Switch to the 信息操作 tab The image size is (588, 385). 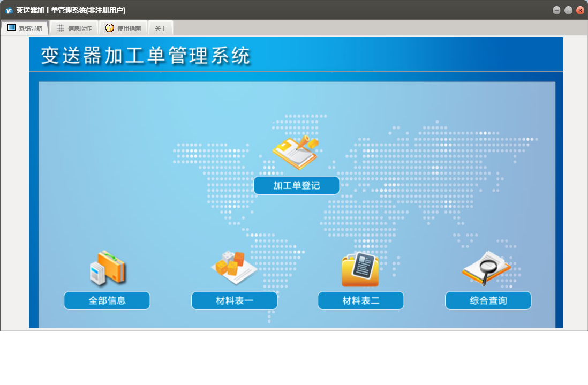point(74,28)
